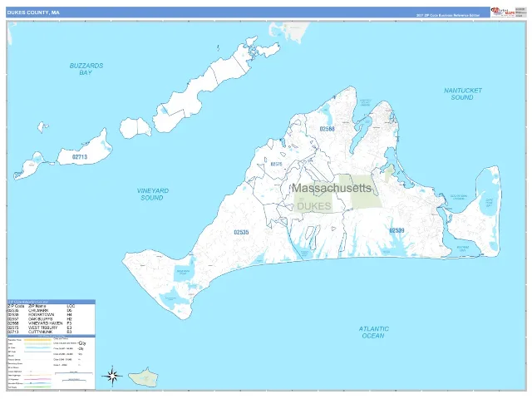Screen dimensions: 532x399
Task: Click ZIP code 02575 on the map
Action: (276, 165)
